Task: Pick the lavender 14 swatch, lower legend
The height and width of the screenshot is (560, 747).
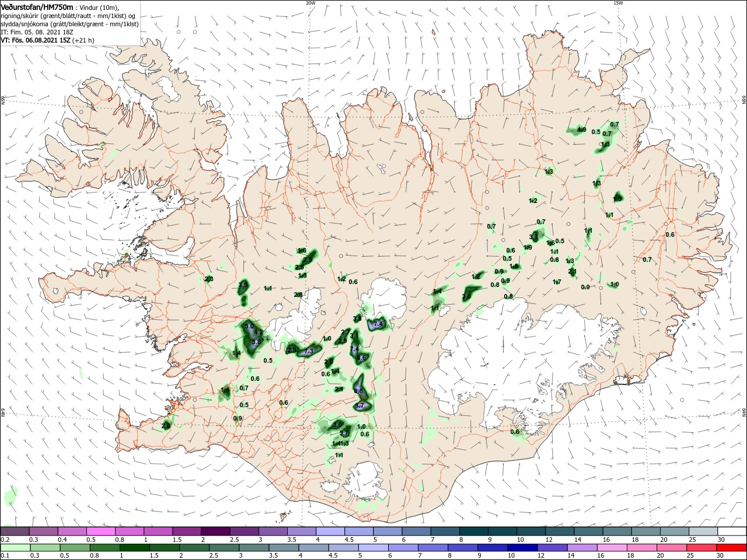Action: pos(581,548)
